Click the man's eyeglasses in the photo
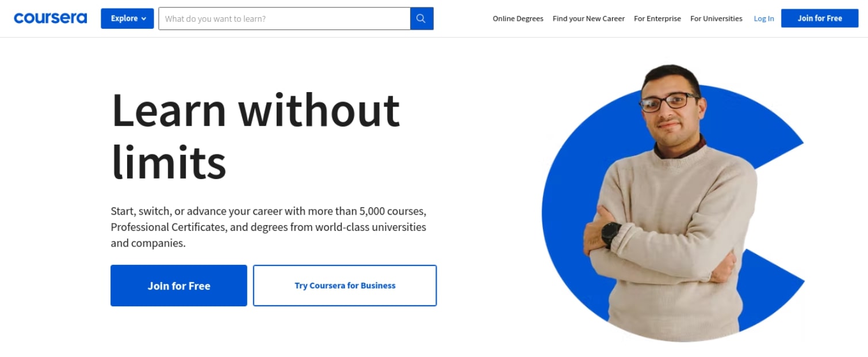868x357 pixels. (670, 102)
